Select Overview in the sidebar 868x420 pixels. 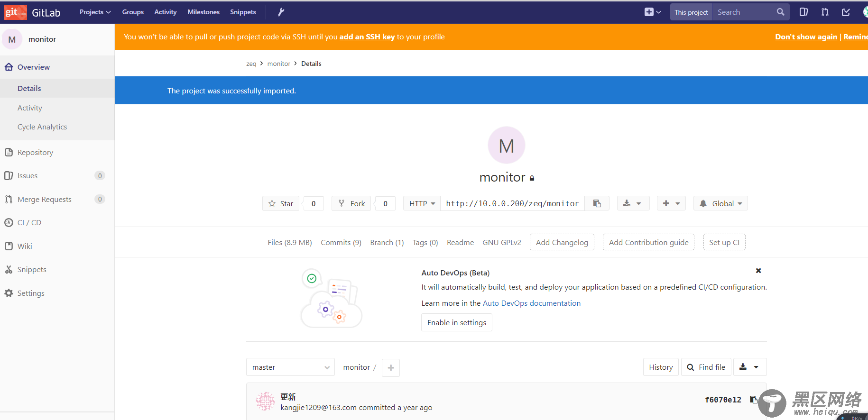pos(57,67)
